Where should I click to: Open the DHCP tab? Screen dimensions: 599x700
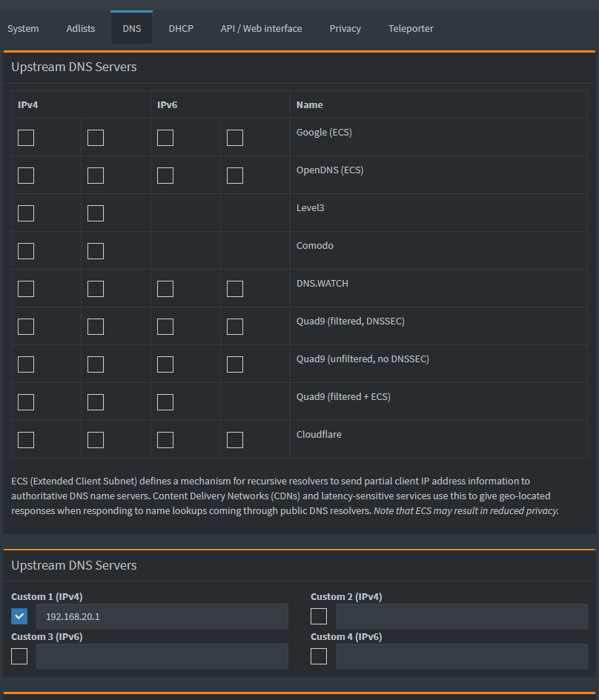181,29
